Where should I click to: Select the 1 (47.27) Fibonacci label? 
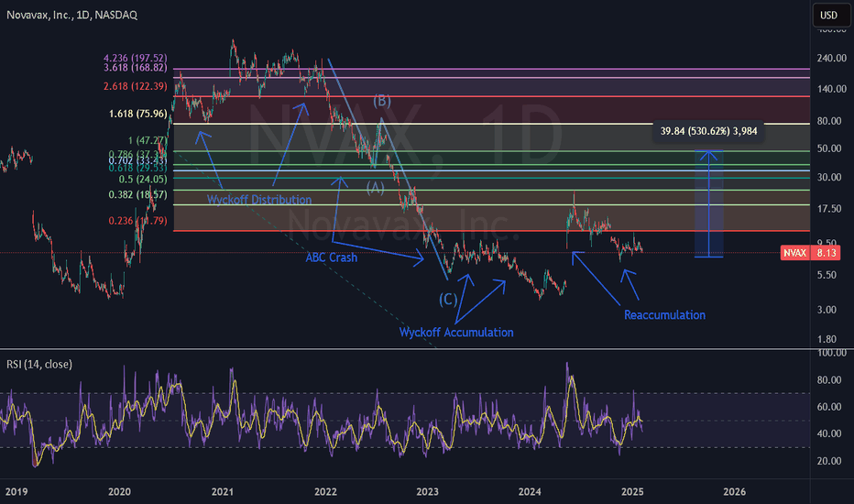[147, 140]
